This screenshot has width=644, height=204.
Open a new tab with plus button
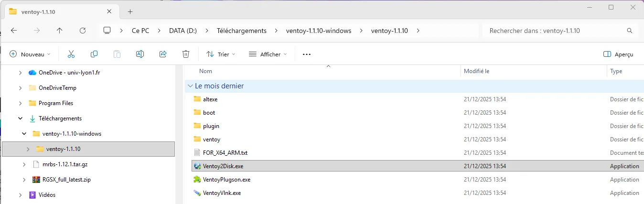(x=130, y=11)
